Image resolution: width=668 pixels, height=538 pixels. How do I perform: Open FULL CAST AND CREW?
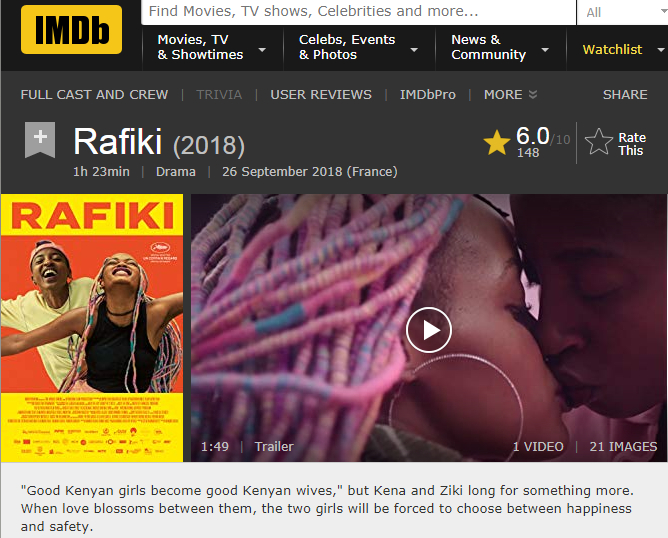click(95, 95)
